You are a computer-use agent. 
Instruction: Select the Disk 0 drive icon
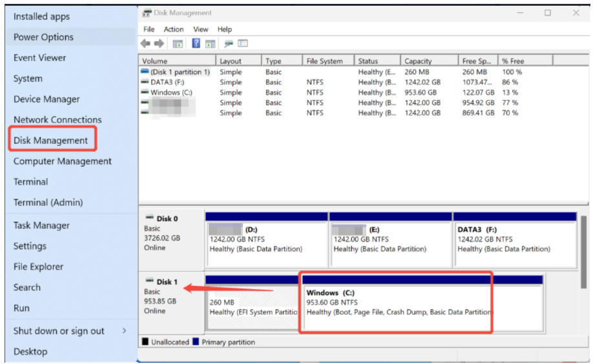point(149,218)
